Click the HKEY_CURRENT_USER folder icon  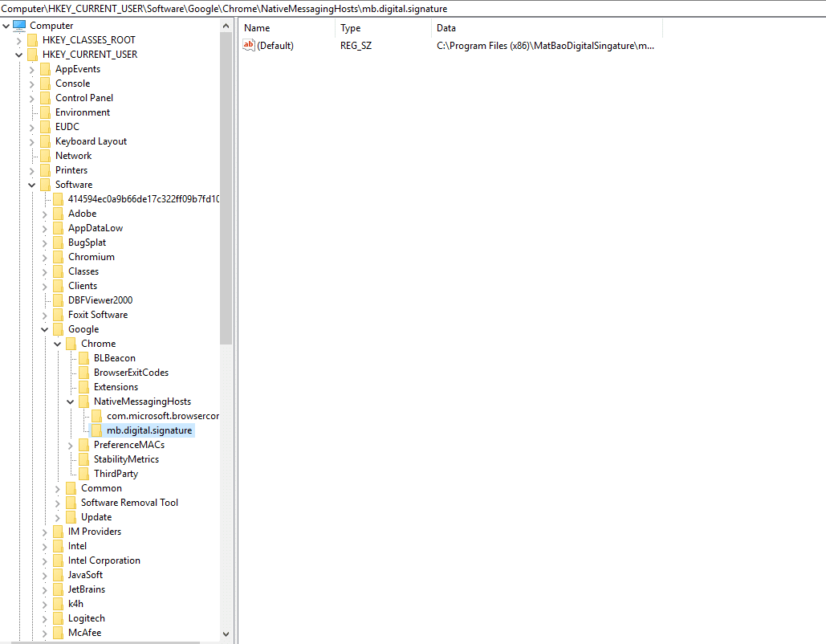33,55
